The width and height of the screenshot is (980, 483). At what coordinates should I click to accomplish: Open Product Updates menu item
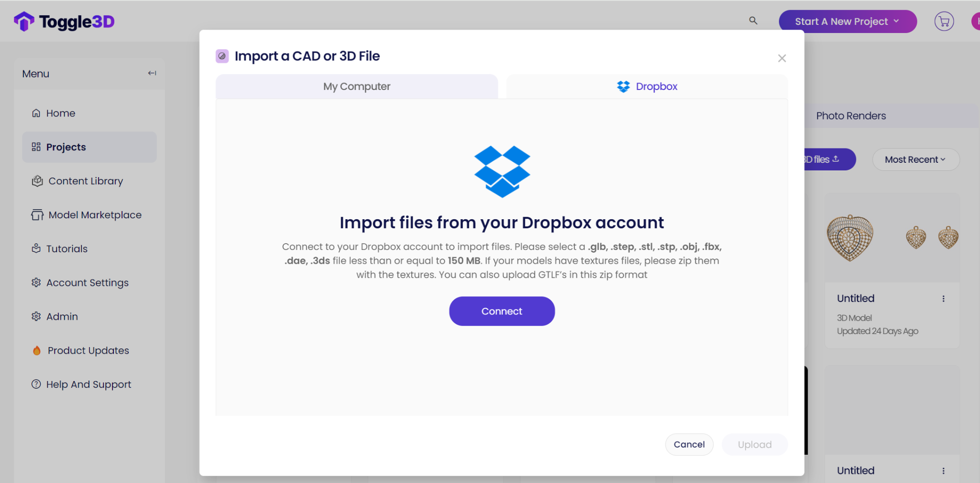pyautogui.click(x=89, y=350)
